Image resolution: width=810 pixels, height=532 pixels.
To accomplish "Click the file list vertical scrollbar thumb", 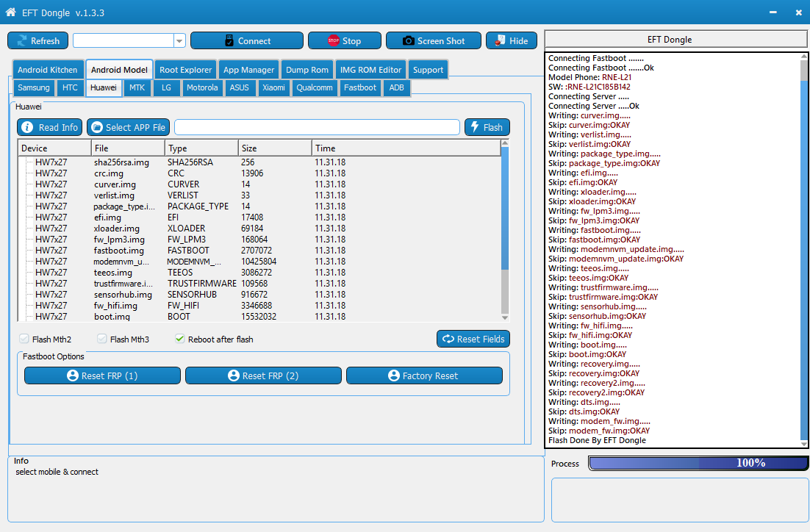I will click(x=505, y=209).
